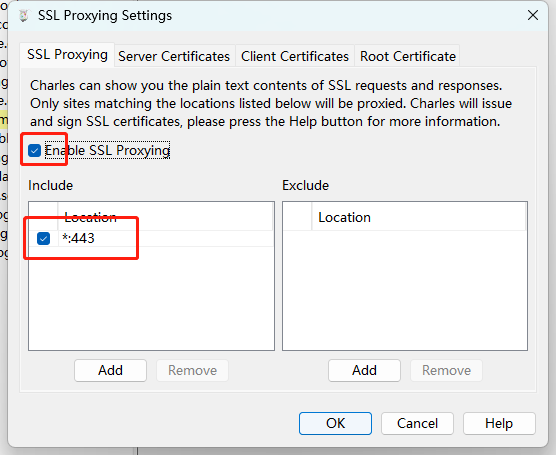Click Add under the Include list
This screenshot has height=455, width=556.
click(110, 370)
